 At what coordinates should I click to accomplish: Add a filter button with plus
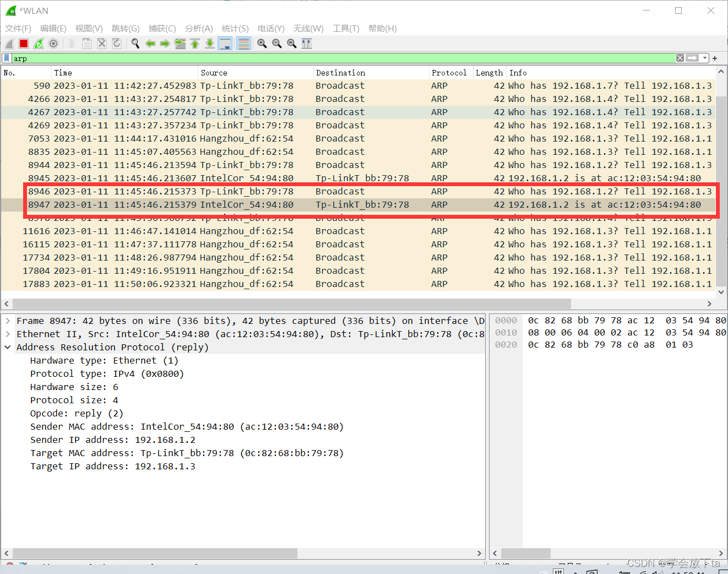pos(715,58)
